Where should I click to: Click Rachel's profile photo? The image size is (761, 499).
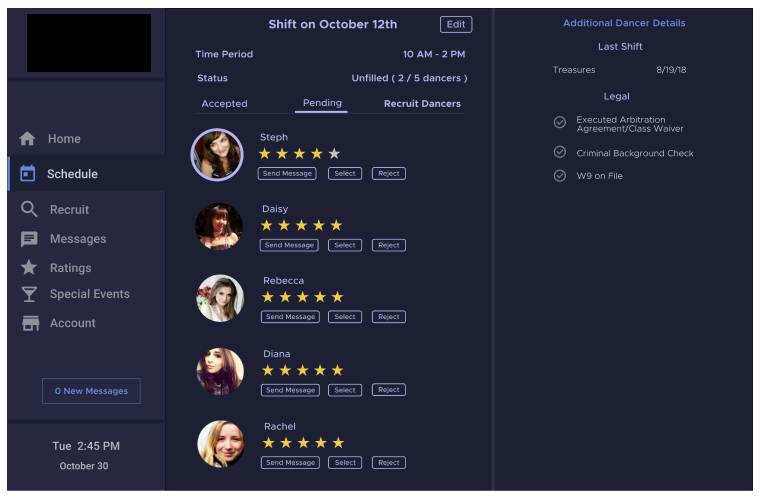coord(221,444)
